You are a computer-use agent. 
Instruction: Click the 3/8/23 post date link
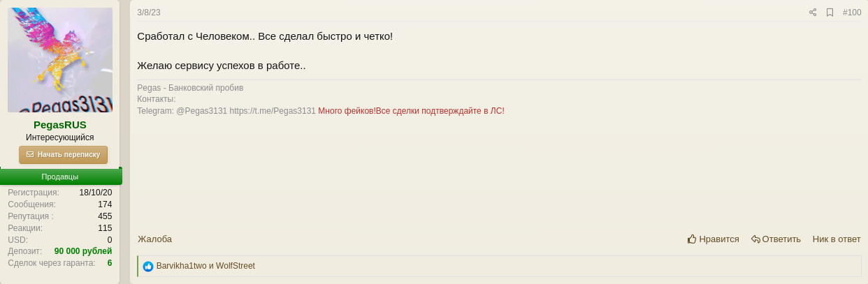click(149, 13)
